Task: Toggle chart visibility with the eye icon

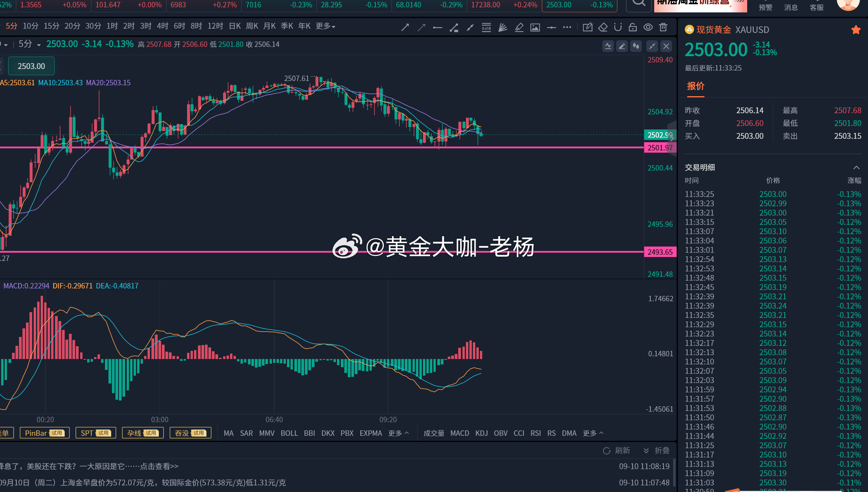Action: [648, 27]
